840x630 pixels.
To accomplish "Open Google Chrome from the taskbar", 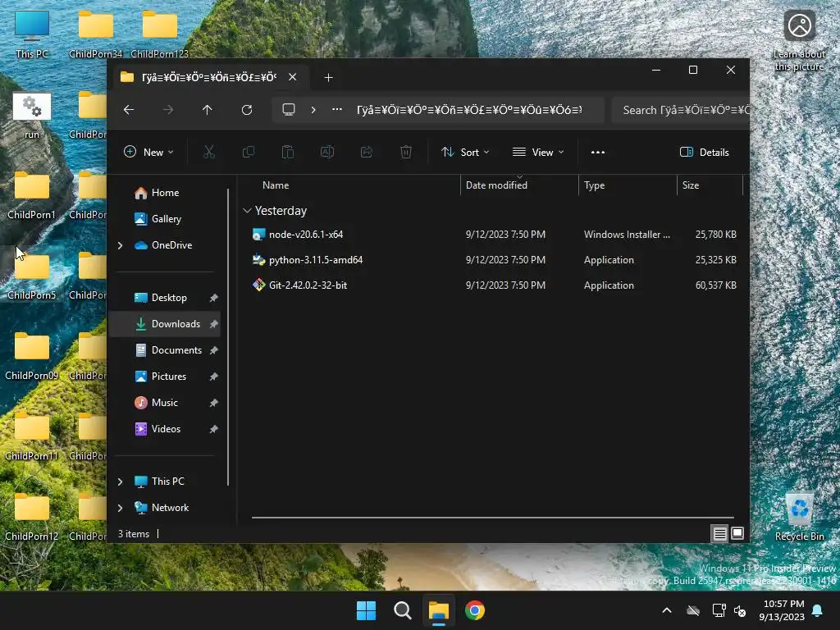I will pyautogui.click(x=475, y=610).
